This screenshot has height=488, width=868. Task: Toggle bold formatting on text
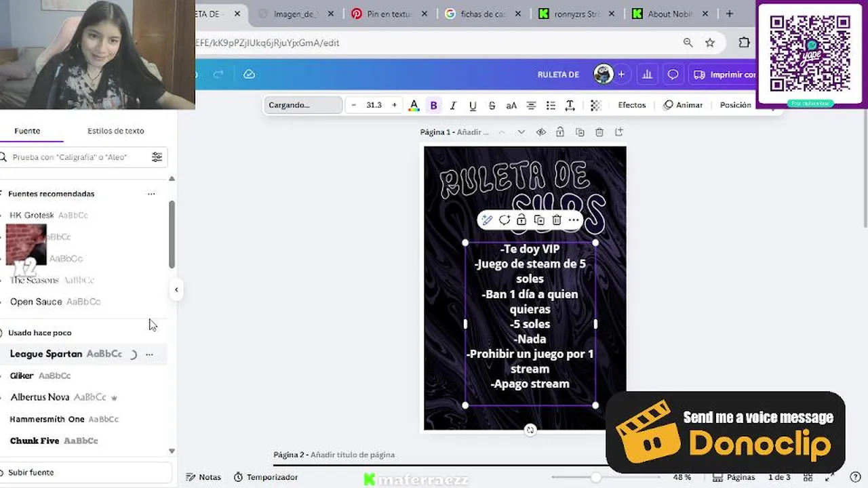tap(434, 105)
